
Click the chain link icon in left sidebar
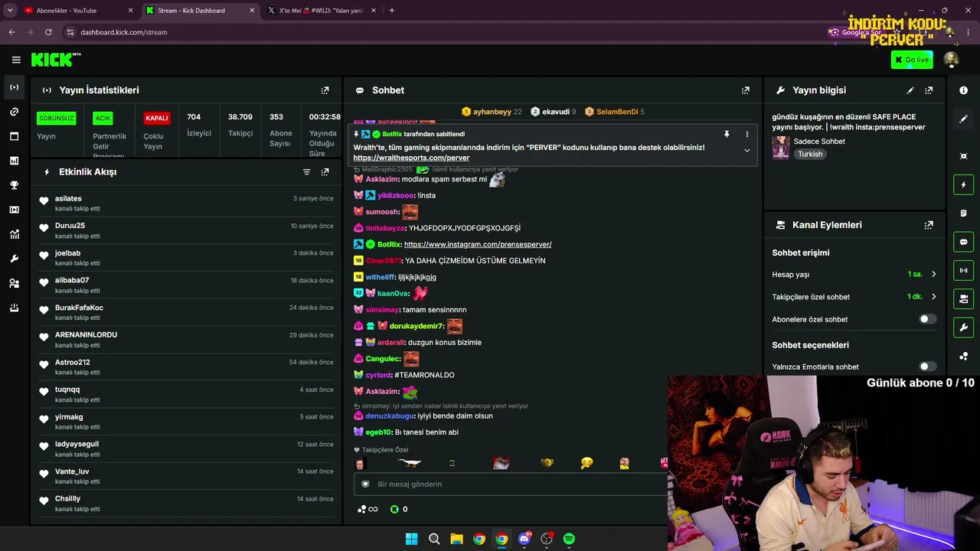click(x=15, y=112)
